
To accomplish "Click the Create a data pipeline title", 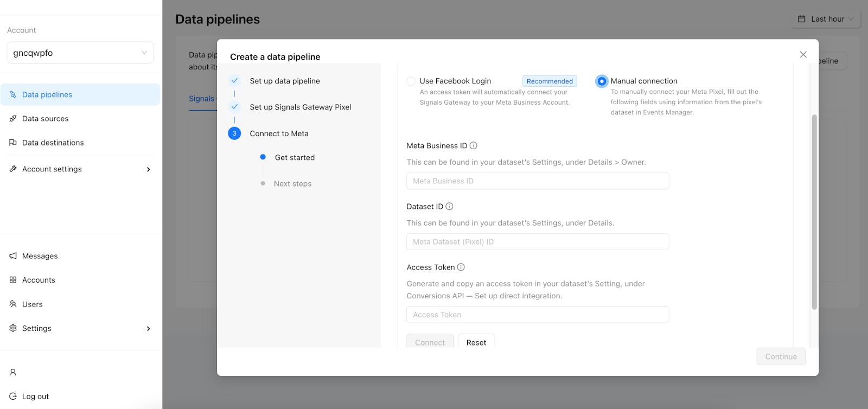I will 275,57.
